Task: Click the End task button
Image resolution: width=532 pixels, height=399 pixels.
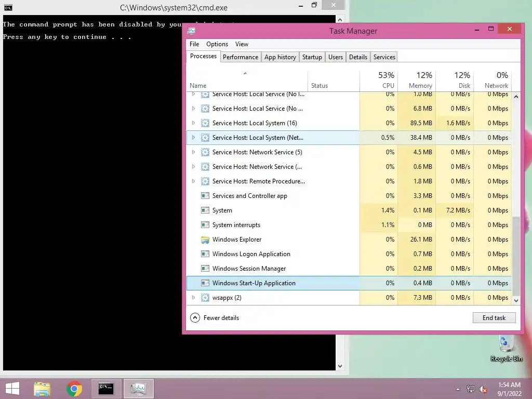Action: coord(494,318)
